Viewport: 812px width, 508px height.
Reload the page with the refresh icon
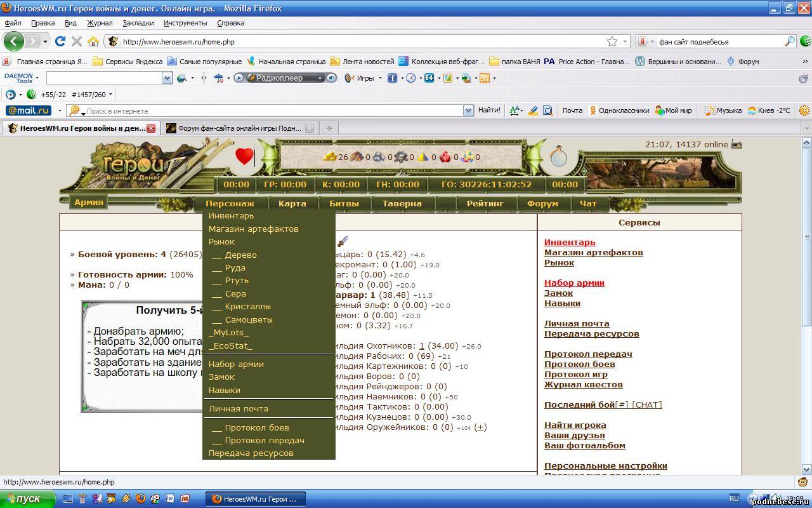[60, 41]
